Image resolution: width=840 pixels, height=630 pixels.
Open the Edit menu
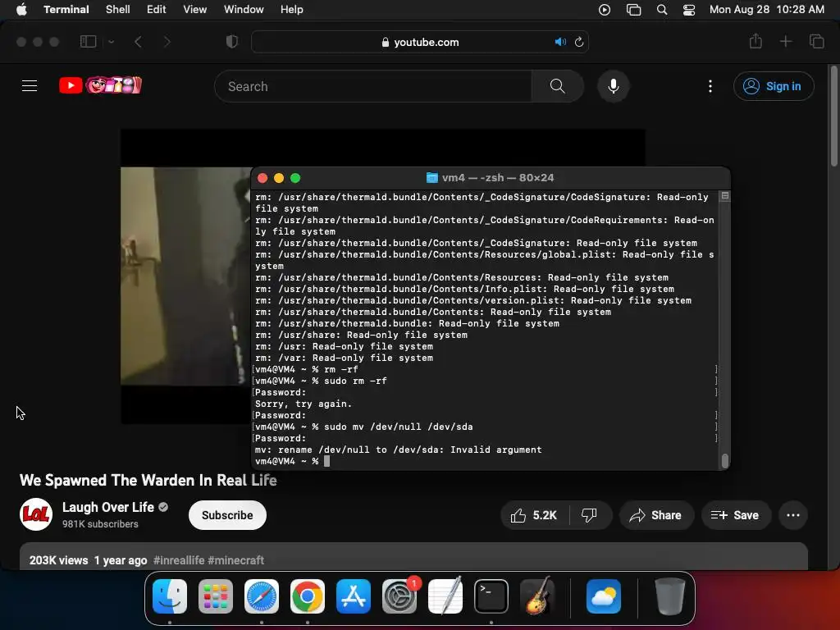tap(157, 10)
